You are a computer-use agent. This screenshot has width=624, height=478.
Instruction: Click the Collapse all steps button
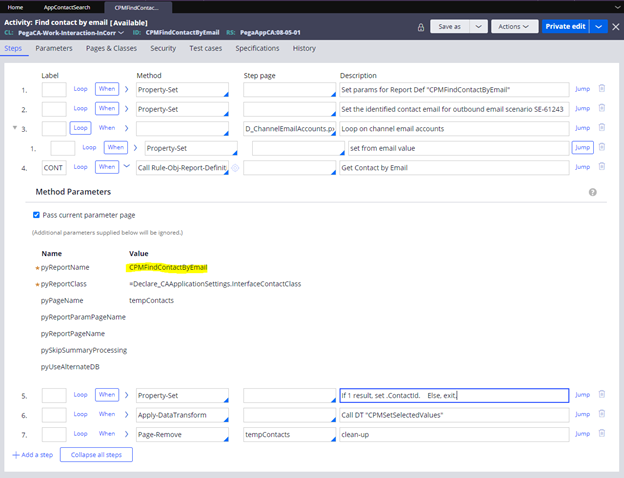(x=96, y=455)
